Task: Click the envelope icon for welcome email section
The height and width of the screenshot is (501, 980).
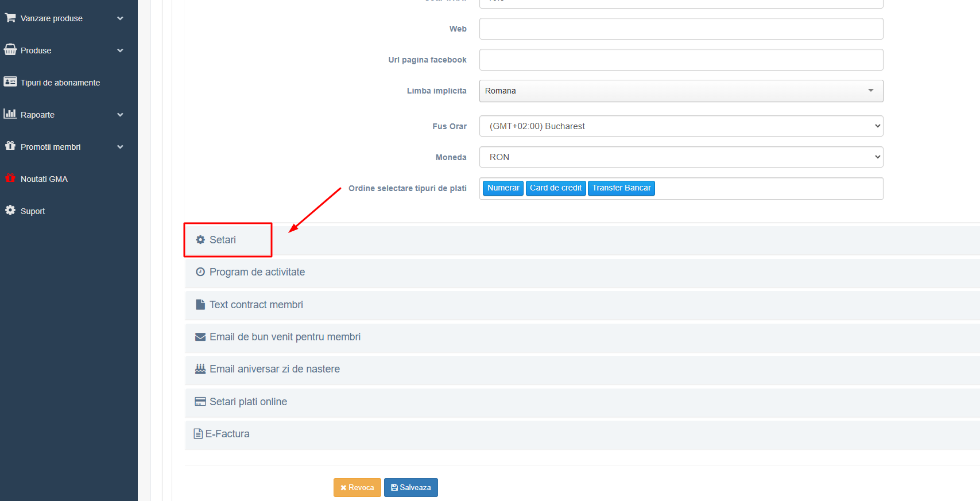Action: click(x=200, y=337)
